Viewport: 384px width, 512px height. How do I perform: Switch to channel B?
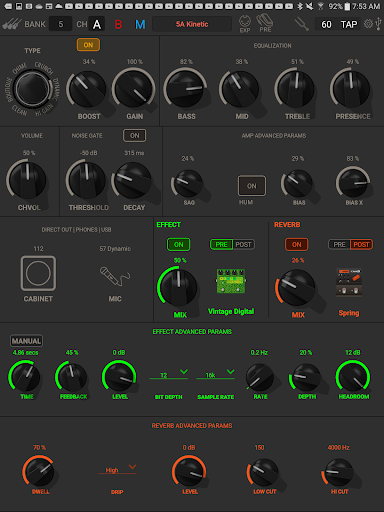coord(118,24)
